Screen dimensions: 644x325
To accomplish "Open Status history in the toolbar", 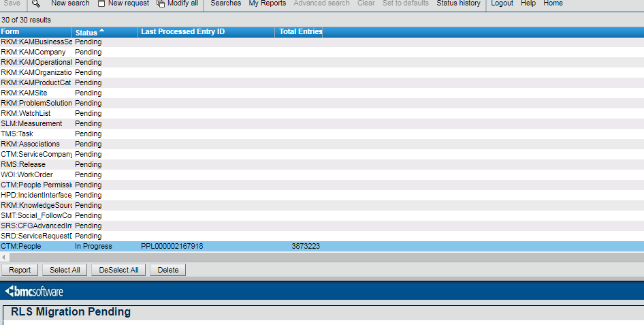I will [x=458, y=3].
